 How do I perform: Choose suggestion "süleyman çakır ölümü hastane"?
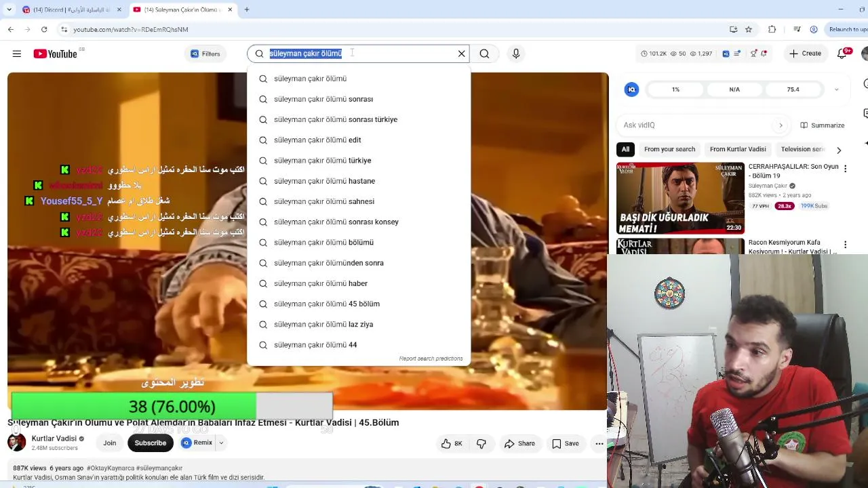(359, 181)
